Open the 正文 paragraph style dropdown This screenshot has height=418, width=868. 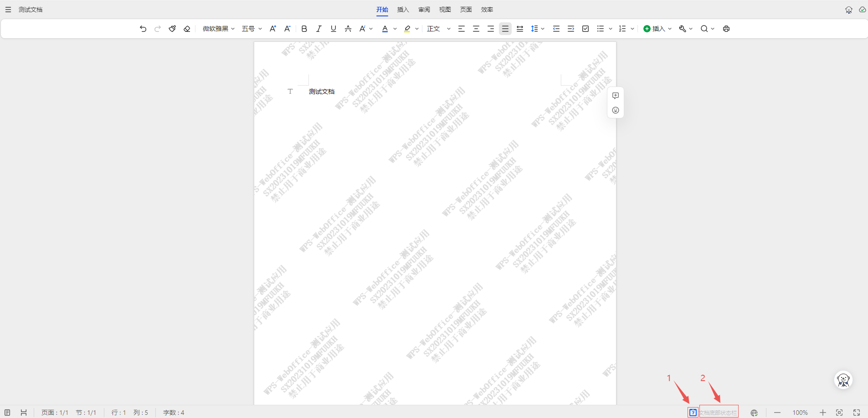point(439,29)
